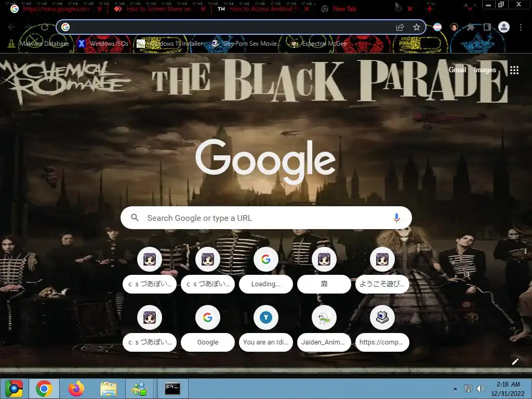
Task: Close the How to Screen Share tab
Action: point(203,9)
